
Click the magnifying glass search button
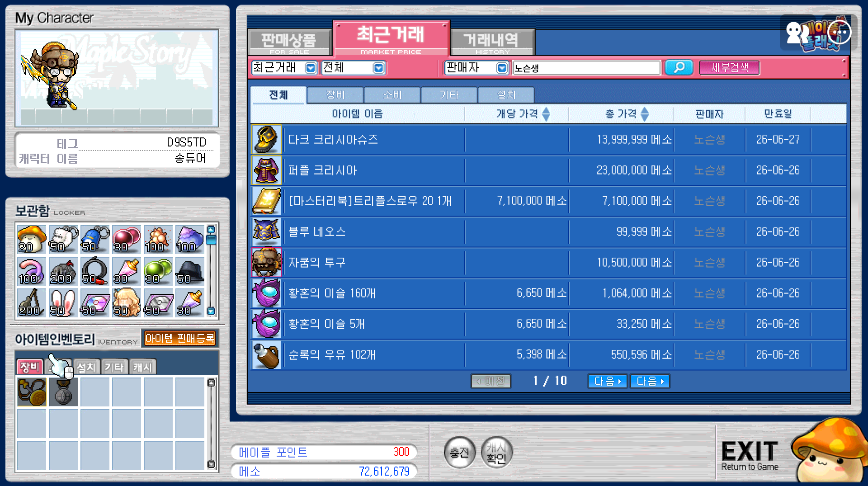pos(679,68)
